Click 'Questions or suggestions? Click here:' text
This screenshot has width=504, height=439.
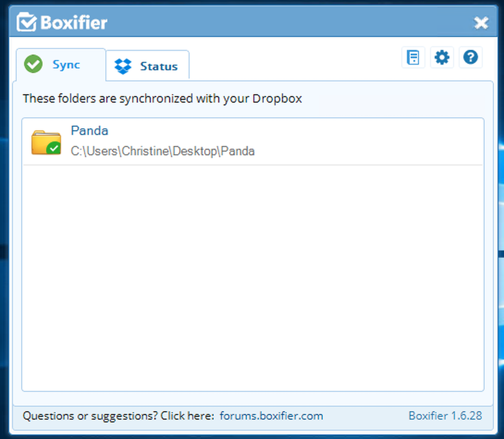pyautogui.click(x=118, y=416)
